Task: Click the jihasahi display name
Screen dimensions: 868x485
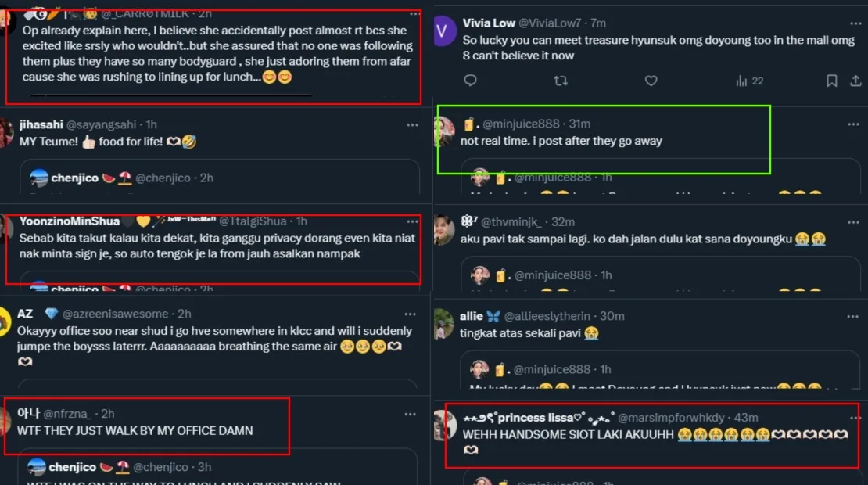Action: (41, 124)
